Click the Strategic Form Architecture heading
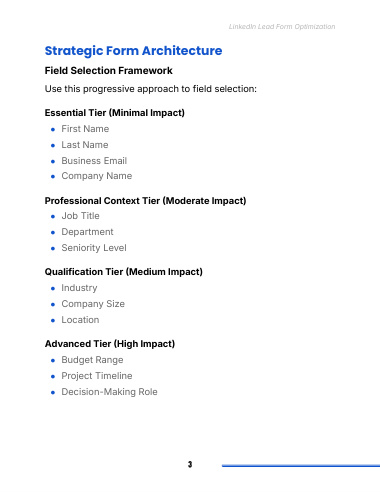Viewport: 380px width, 492px height. (133, 51)
